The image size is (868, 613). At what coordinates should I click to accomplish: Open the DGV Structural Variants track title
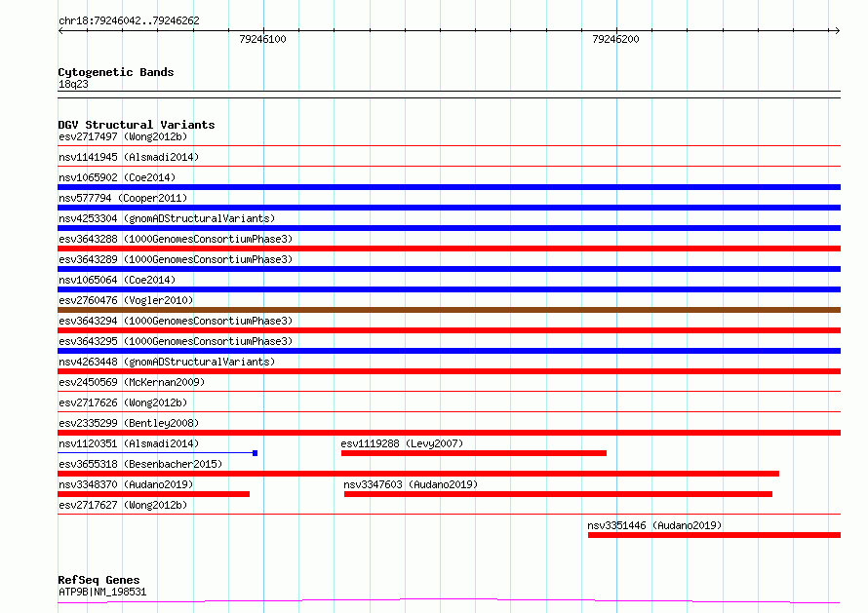point(137,125)
